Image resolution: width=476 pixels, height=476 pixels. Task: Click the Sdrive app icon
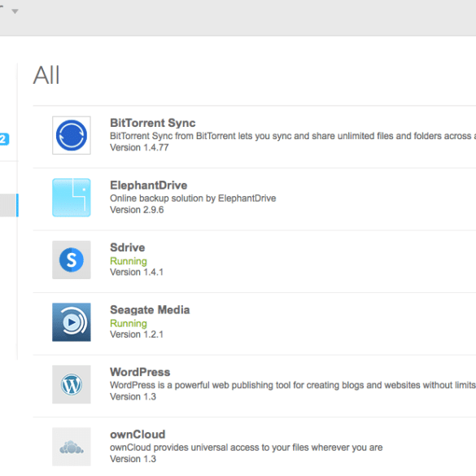click(72, 260)
